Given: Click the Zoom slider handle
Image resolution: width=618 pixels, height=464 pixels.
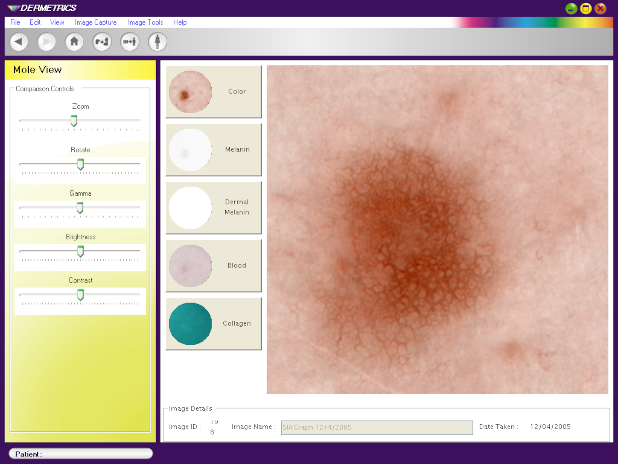Looking at the screenshot, I should coord(73,121).
